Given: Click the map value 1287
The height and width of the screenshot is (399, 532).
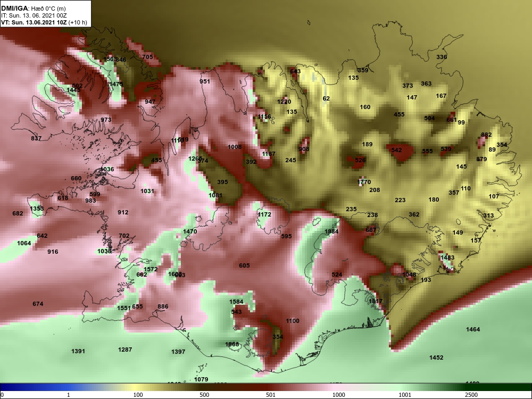Looking at the screenshot, I should 125,350.
